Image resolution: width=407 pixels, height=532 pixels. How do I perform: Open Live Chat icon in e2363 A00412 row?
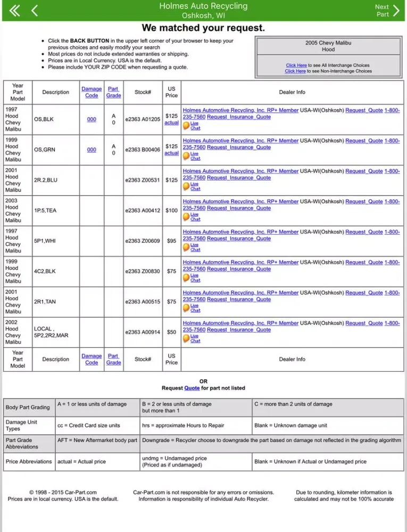click(x=186, y=217)
